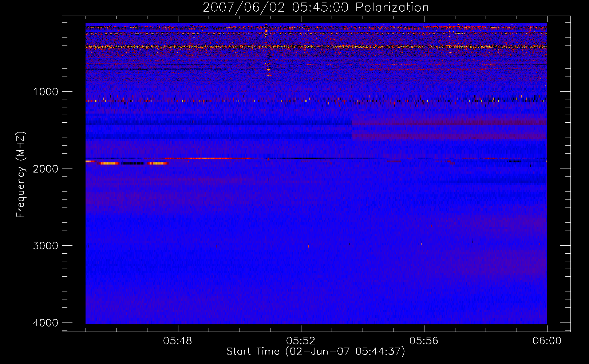The height and width of the screenshot is (364, 589).
Task: Click the 05:56 time tick label
Action: [424, 341]
